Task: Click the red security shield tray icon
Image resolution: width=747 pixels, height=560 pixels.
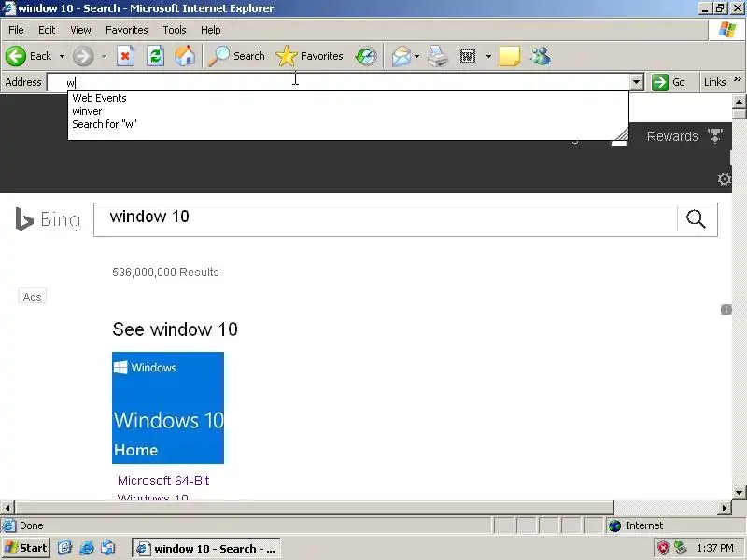Action: (663, 548)
